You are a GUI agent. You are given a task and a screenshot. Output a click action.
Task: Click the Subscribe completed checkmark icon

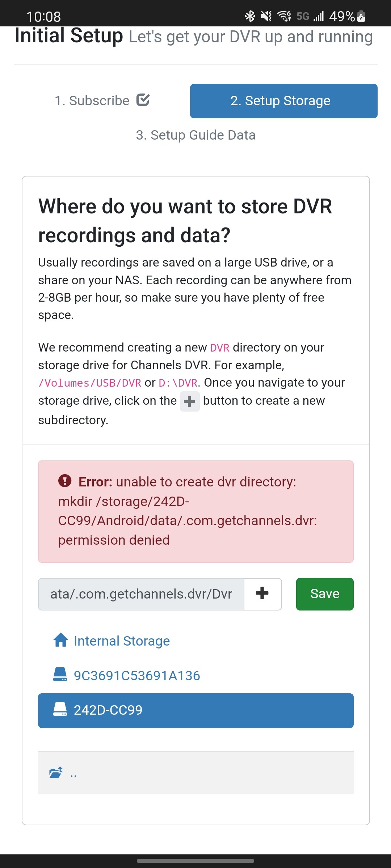click(143, 100)
